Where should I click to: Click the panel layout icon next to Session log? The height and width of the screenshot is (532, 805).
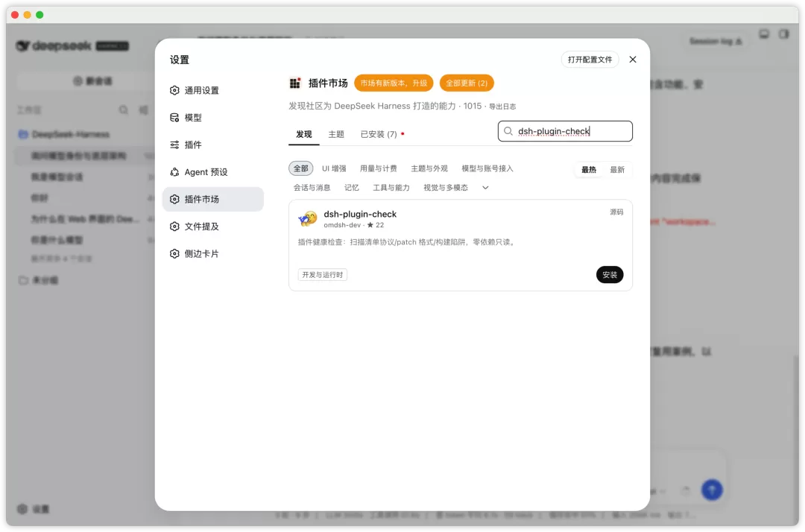pos(764,34)
